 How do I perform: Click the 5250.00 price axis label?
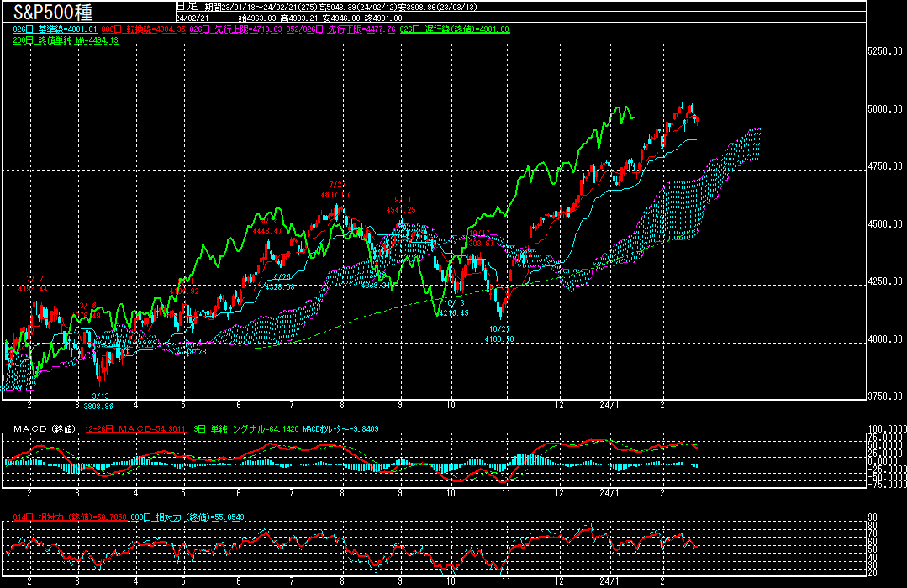(885, 51)
